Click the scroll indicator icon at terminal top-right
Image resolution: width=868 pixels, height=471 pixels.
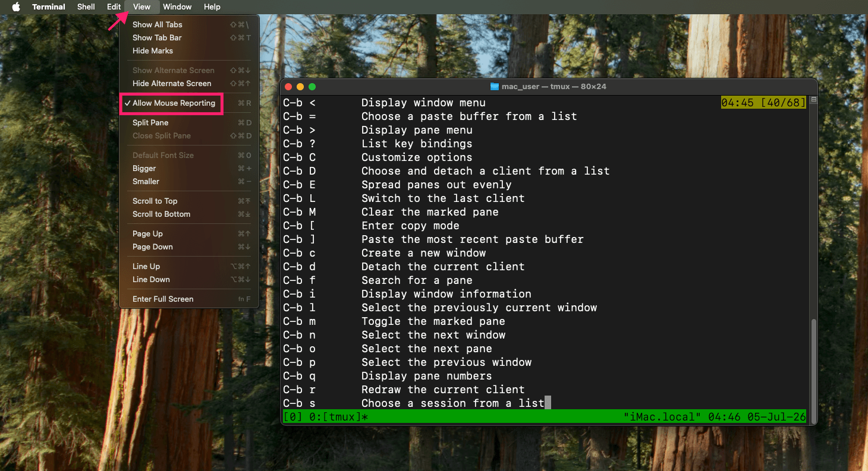(813, 100)
